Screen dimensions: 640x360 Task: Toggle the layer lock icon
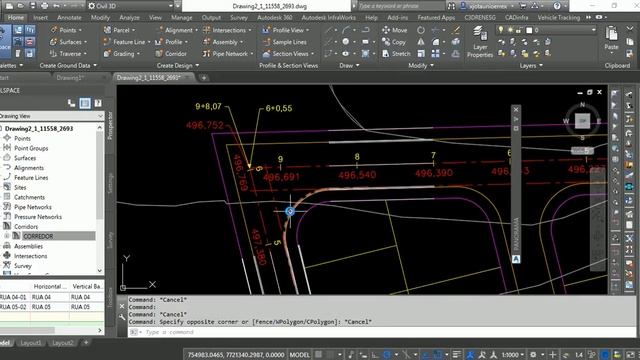click(519, 30)
